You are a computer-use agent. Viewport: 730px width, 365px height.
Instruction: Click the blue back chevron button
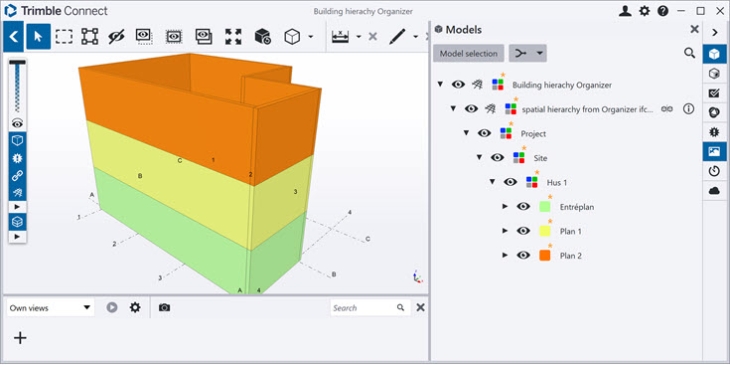(13, 36)
